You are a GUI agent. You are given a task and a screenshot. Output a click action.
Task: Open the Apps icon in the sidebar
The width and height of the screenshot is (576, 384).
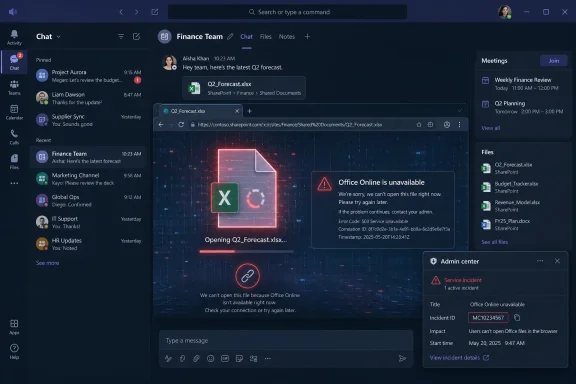tap(14, 326)
